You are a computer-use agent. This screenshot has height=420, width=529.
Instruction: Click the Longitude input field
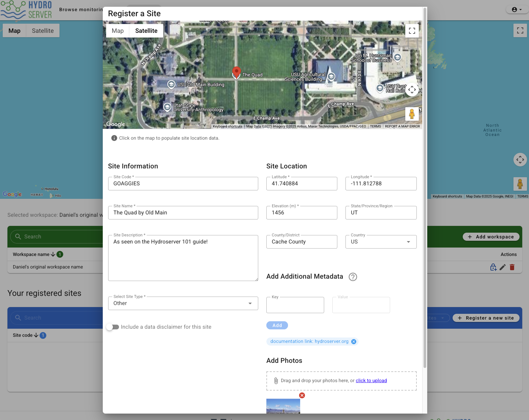381,184
